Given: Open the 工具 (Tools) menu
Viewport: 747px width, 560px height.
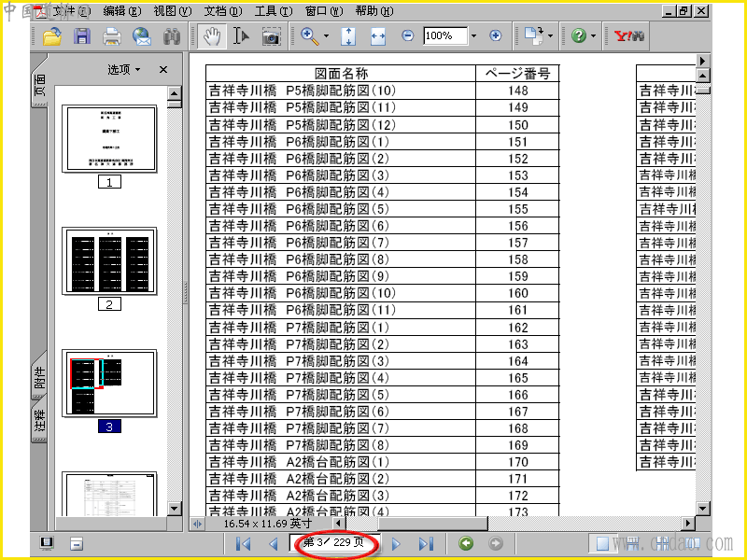Looking at the screenshot, I should (x=272, y=11).
